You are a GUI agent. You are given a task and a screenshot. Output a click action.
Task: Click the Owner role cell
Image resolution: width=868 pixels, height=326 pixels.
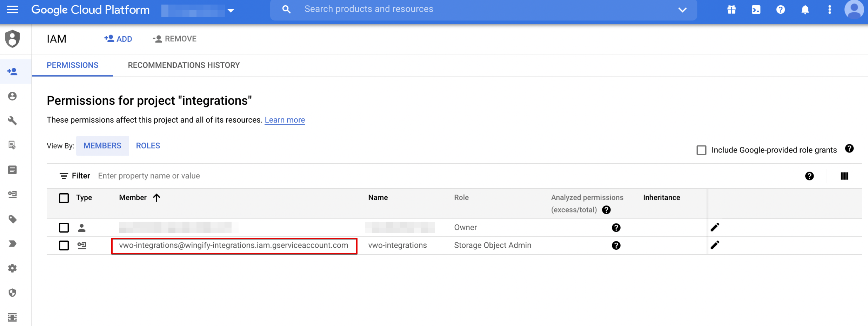[x=466, y=228]
